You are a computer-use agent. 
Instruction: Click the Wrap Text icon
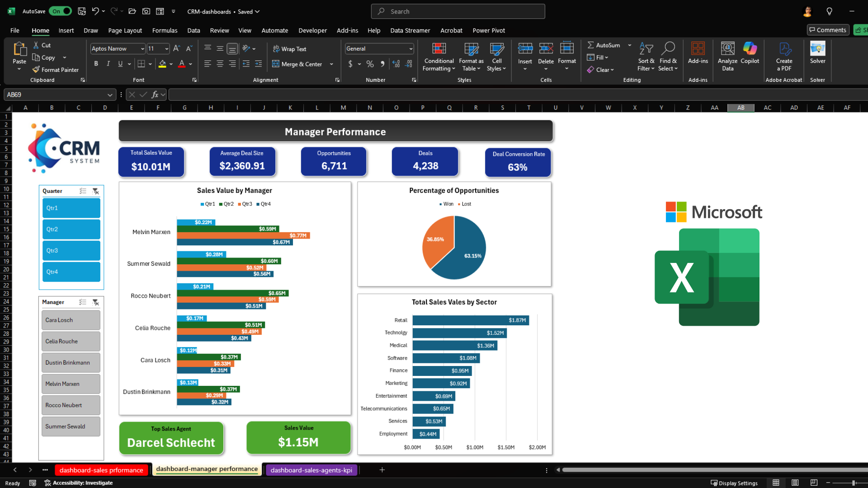click(276, 49)
